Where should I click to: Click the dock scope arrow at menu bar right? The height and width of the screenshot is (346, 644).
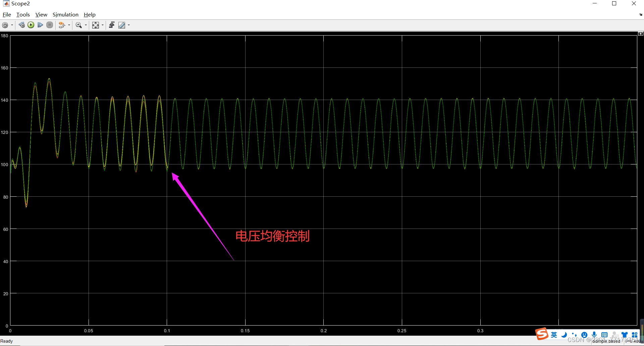pyautogui.click(x=641, y=15)
